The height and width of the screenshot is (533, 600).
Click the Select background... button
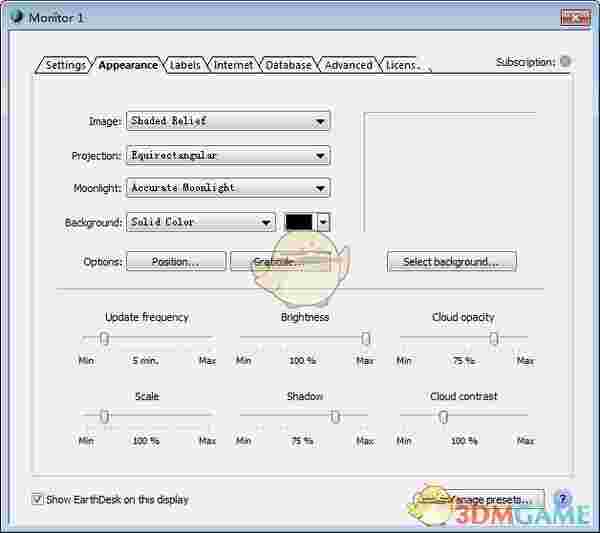[452, 261]
